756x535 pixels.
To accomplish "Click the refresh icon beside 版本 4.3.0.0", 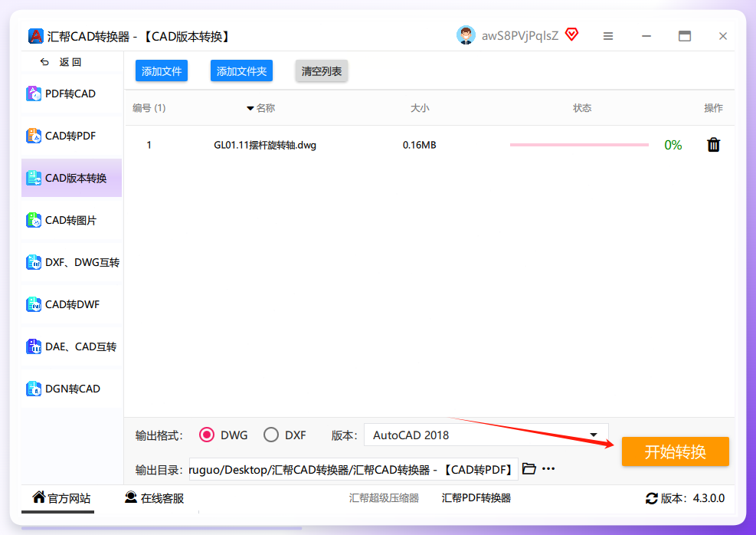I will point(652,498).
